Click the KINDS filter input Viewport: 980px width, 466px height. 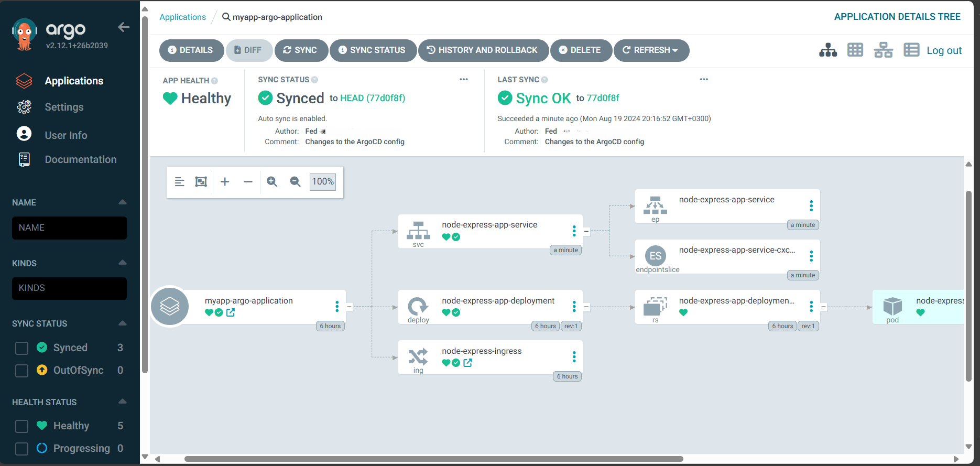pos(69,288)
